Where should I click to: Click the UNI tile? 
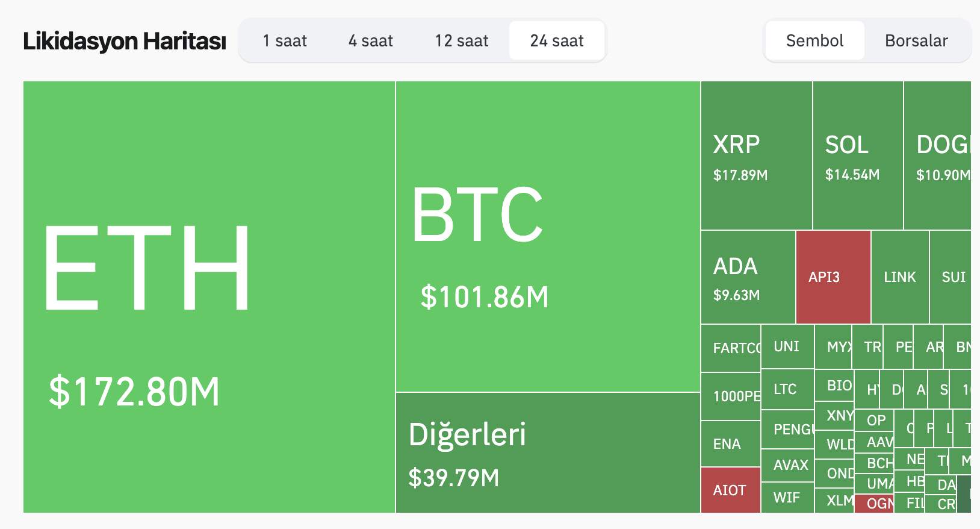[x=787, y=346]
